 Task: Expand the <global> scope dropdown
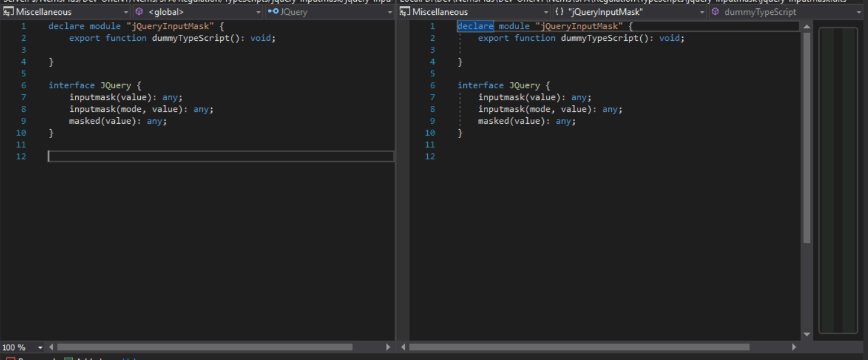coord(259,12)
